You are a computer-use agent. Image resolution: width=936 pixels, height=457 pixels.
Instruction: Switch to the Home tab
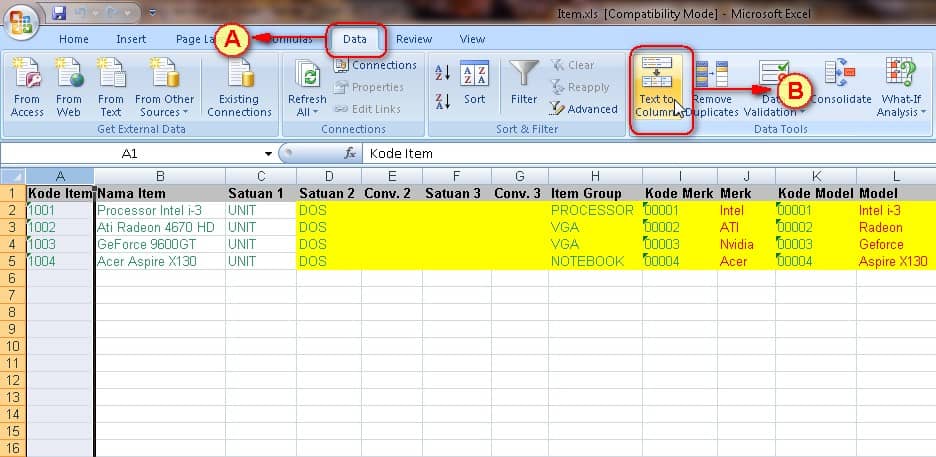click(74, 39)
